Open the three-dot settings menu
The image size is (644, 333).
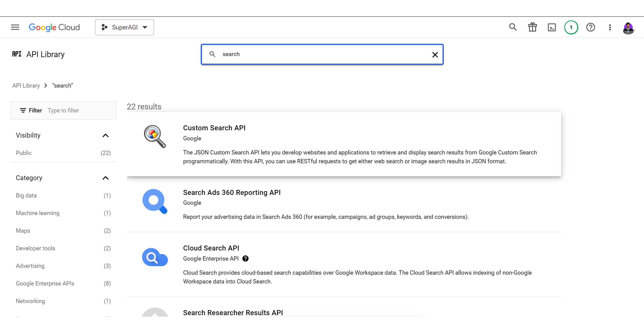click(610, 27)
